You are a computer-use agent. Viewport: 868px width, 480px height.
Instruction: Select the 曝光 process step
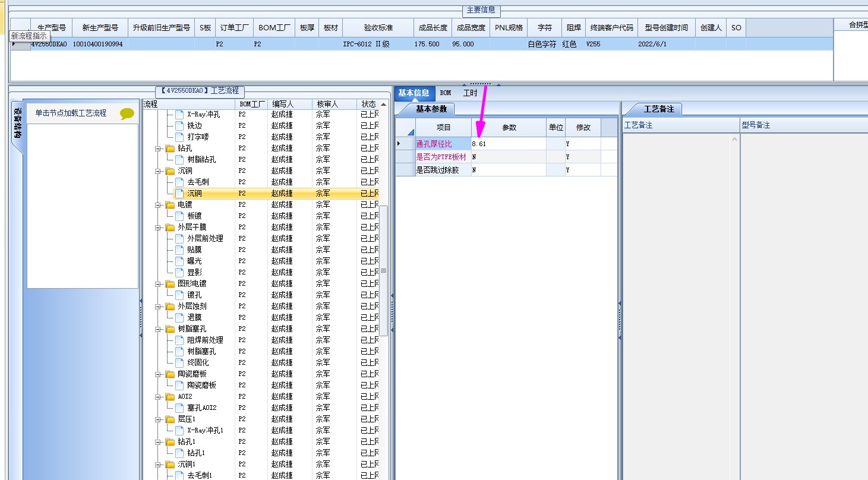195,261
